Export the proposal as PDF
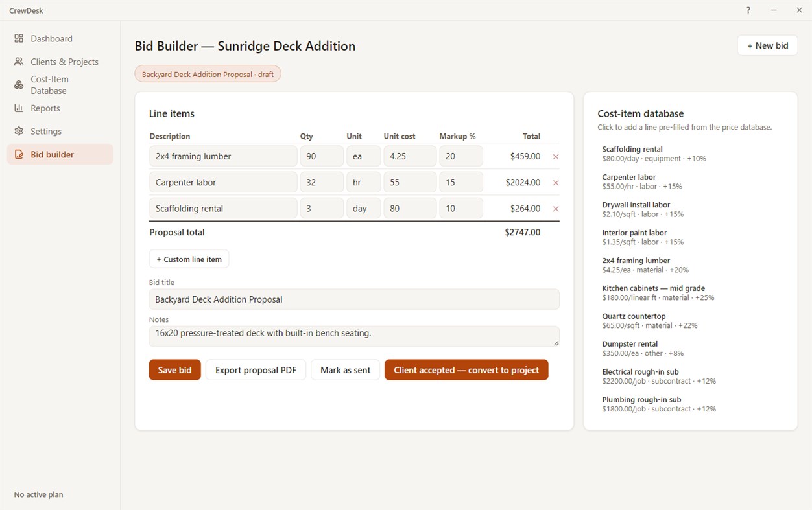The width and height of the screenshot is (812, 510). point(256,370)
